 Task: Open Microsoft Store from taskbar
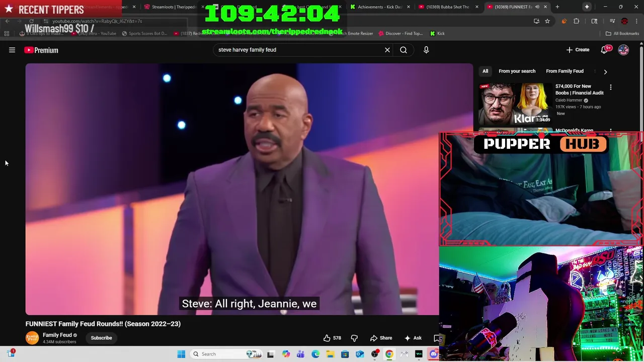click(345, 354)
